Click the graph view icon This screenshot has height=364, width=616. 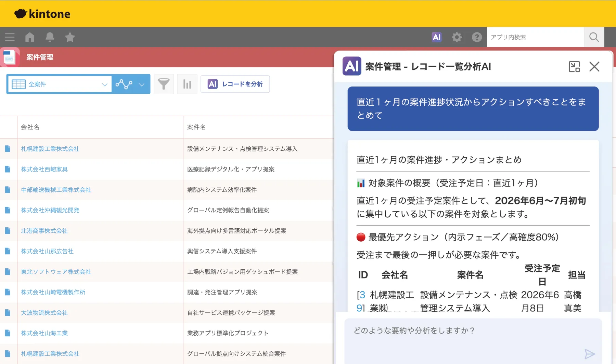click(124, 84)
